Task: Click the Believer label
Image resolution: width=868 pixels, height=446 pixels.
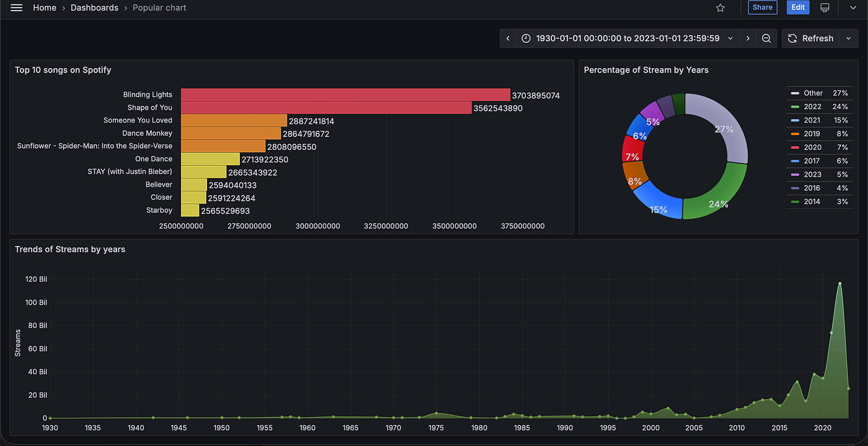Action: point(159,185)
